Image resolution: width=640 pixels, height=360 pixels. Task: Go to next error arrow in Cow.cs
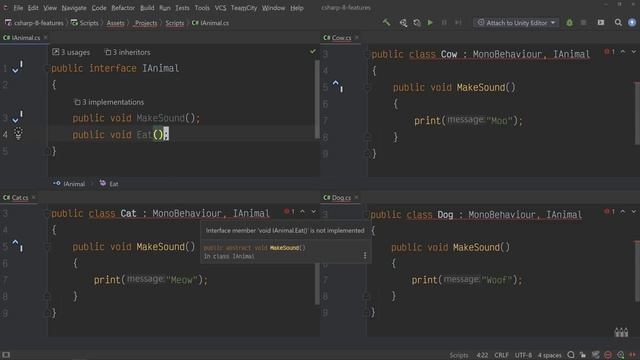pyautogui.click(x=634, y=51)
